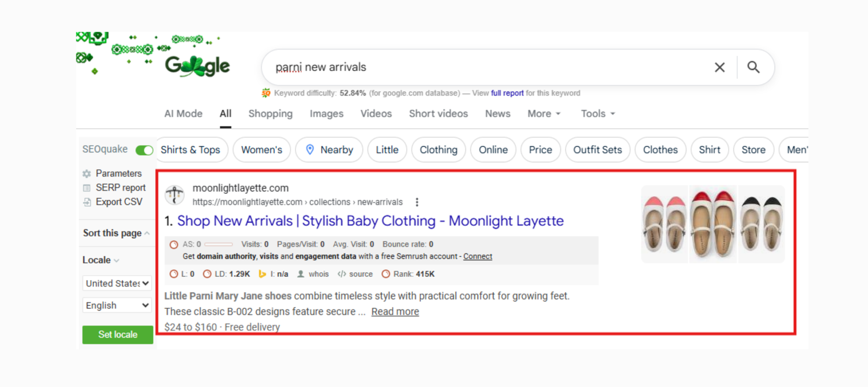Open the English language dropdown

(x=117, y=306)
